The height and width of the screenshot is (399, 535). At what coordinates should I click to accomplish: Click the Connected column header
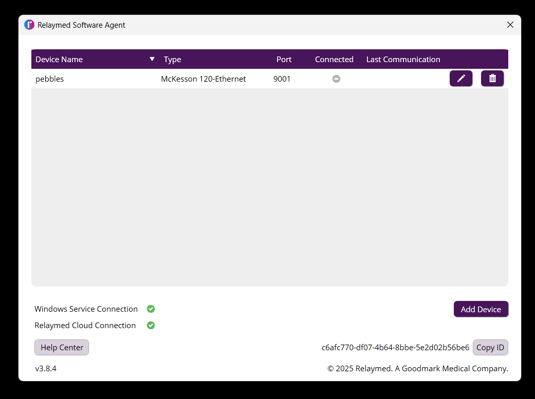click(x=334, y=59)
